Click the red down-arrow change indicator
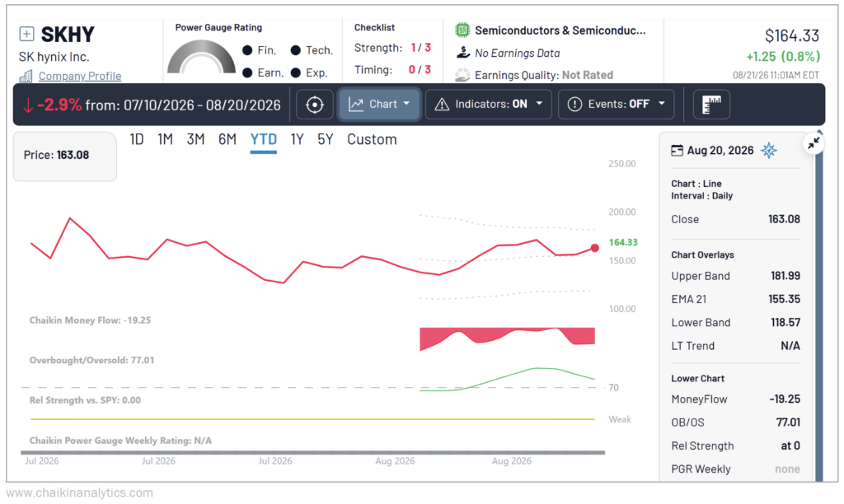The image size is (844, 504). pos(28,105)
